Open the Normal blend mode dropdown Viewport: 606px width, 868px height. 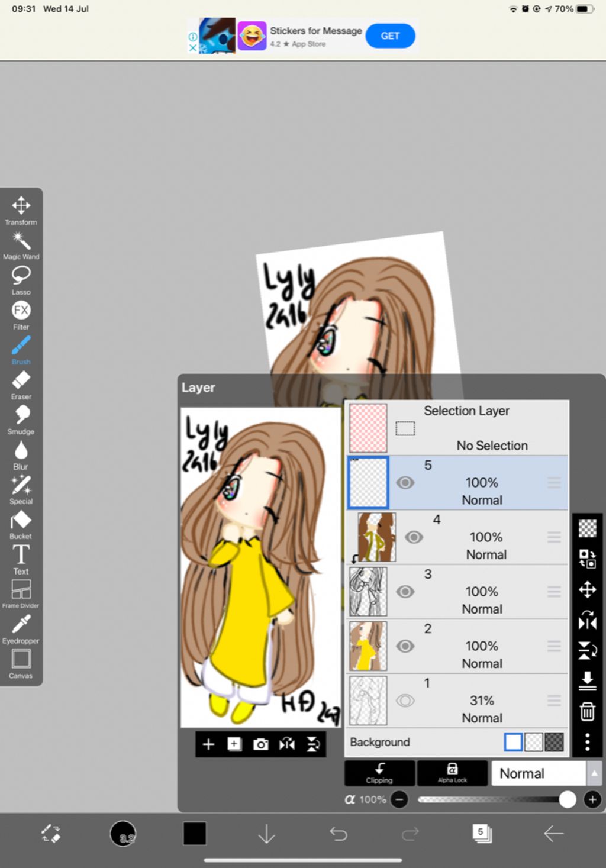pos(539,773)
